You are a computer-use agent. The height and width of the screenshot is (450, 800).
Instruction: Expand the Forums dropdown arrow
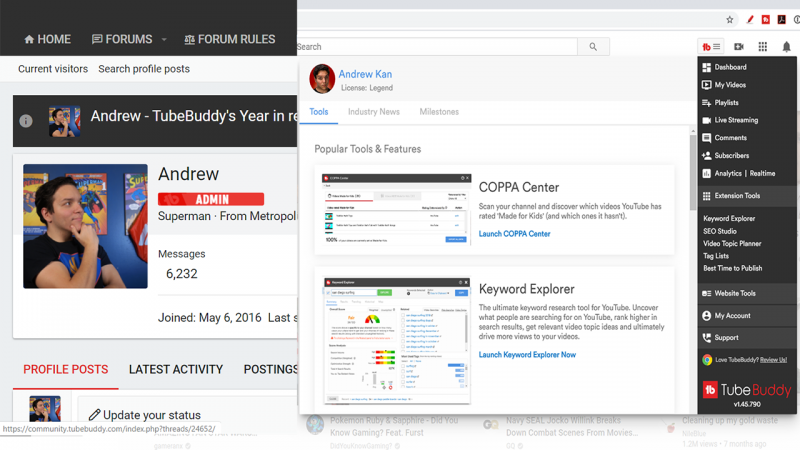coord(164,40)
